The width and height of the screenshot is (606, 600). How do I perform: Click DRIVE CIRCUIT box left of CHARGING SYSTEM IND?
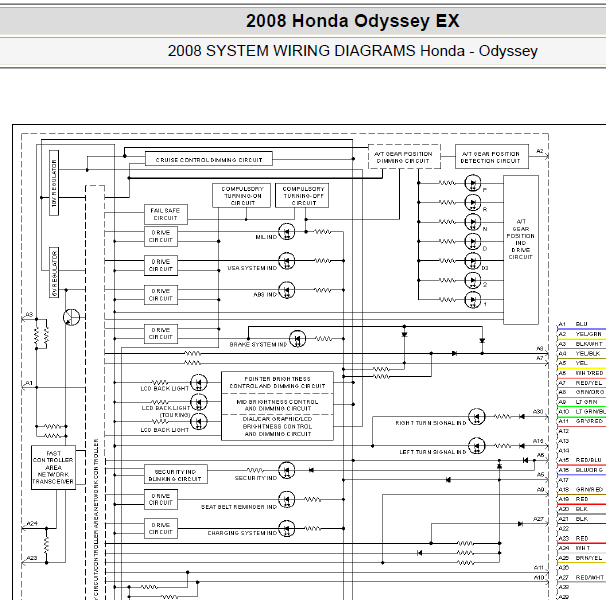pyautogui.click(x=161, y=528)
